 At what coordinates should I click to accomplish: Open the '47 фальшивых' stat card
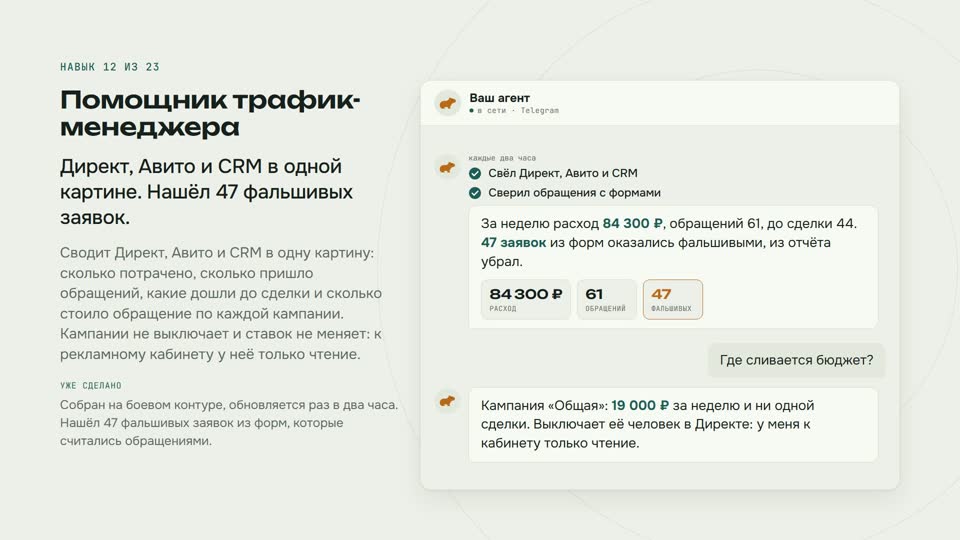(672, 299)
